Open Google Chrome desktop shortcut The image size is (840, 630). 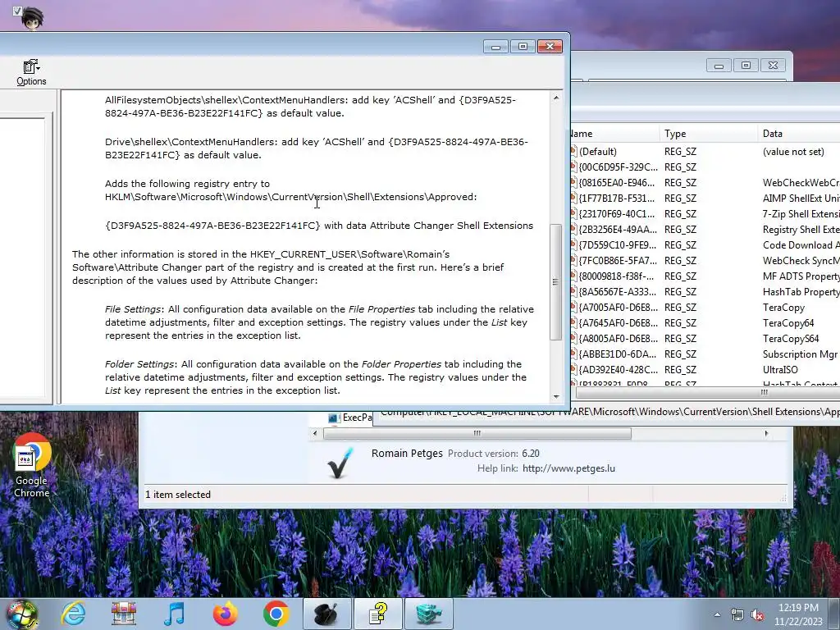pos(32,465)
